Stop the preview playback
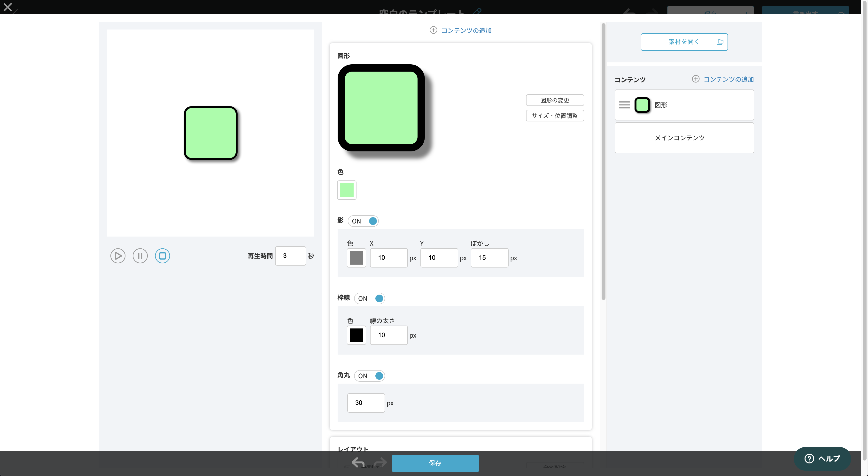This screenshot has width=868, height=476. (162, 256)
